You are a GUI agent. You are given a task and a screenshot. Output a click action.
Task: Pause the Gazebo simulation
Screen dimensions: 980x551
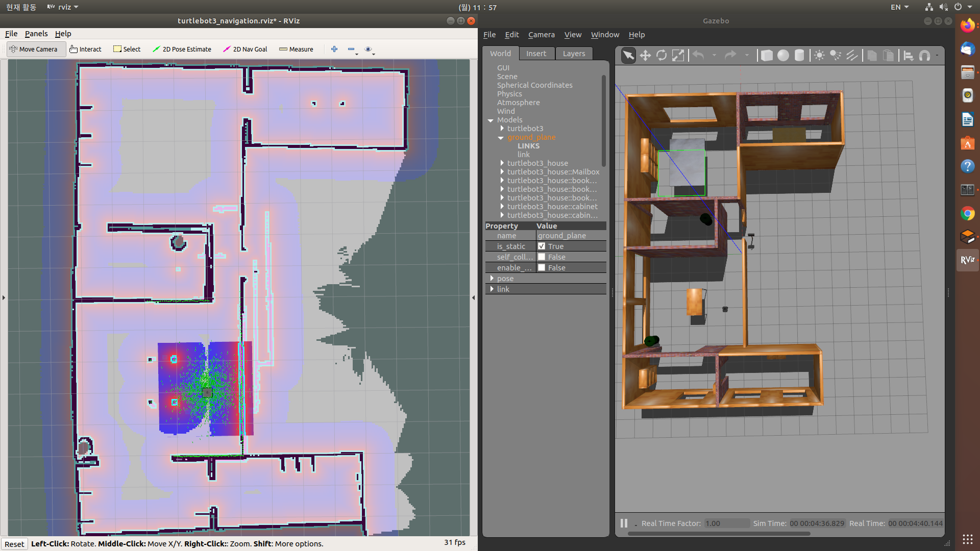pos(624,523)
